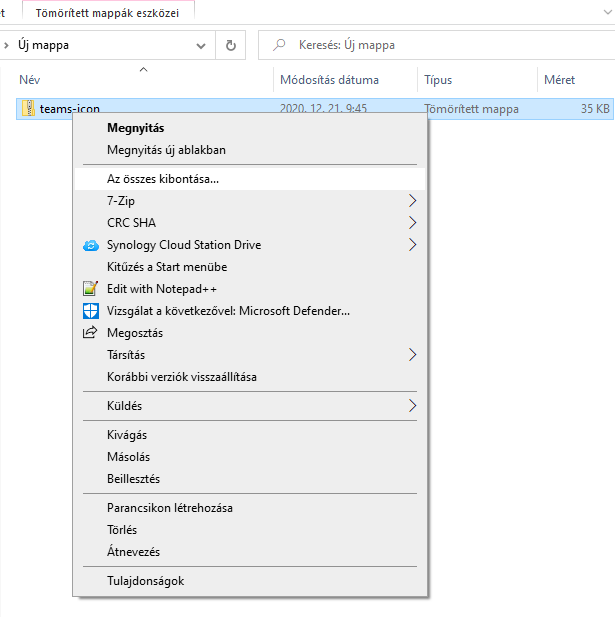Viewport: 615px width, 617px height.
Task: Open the Küldés submenu arrow
Action: [412, 406]
